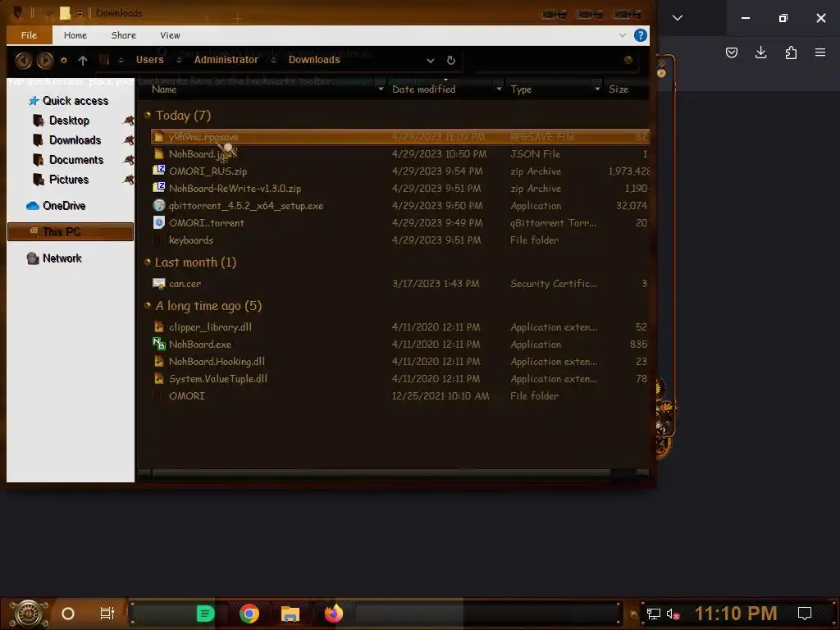Viewport: 840px width, 630px height.
Task: Open the Type column filter dropdown
Action: (x=597, y=89)
